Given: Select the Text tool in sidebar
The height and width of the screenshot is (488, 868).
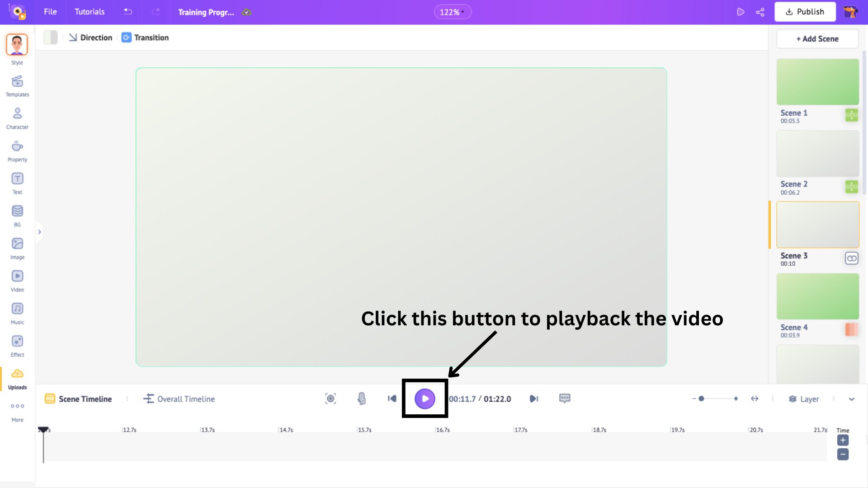Looking at the screenshot, I should click(x=17, y=183).
